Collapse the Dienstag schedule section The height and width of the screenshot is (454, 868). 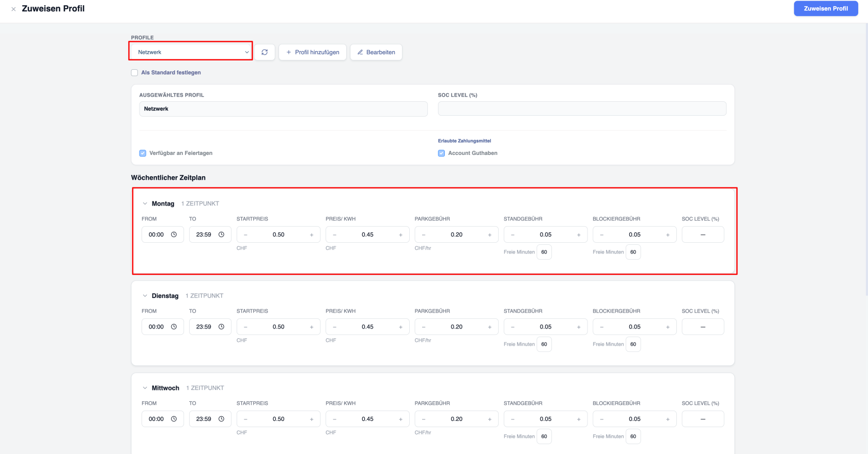coord(145,296)
